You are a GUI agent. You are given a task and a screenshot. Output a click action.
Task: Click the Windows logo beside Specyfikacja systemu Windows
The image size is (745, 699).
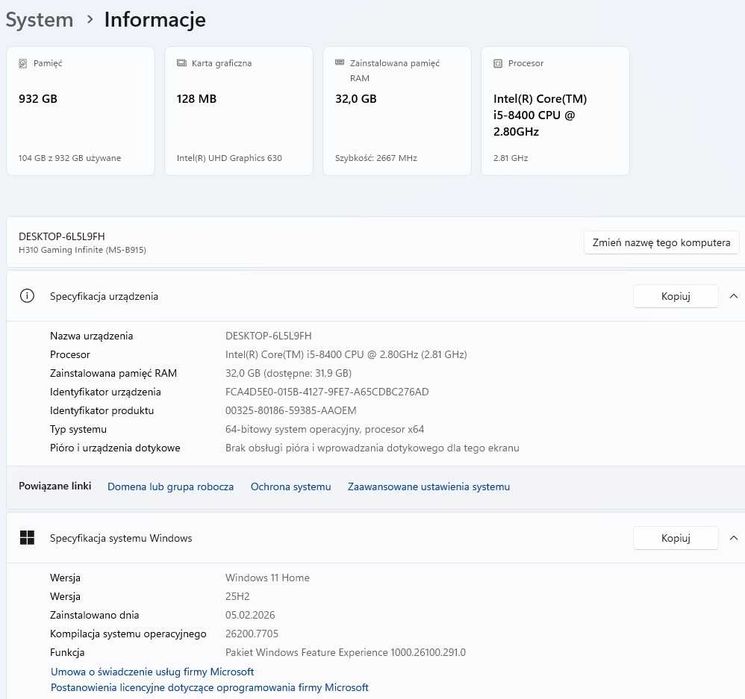pyautogui.click(x=27, y=537)
